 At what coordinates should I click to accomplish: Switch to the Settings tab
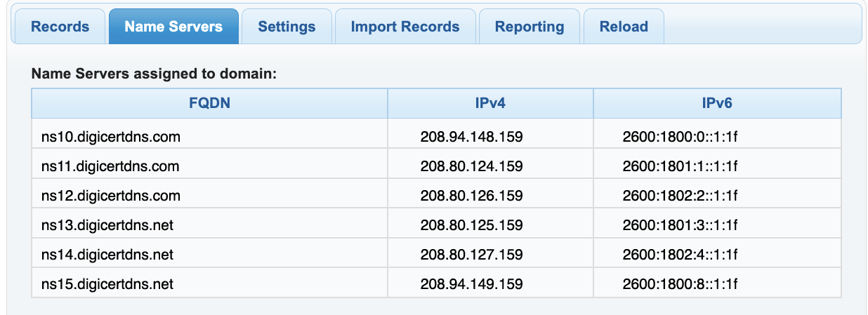287,27
